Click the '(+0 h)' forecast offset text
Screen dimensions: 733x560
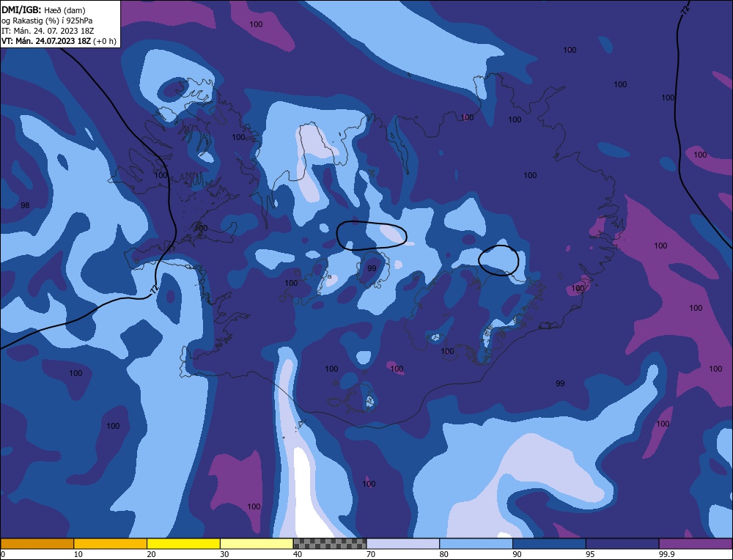coord(105,40)
